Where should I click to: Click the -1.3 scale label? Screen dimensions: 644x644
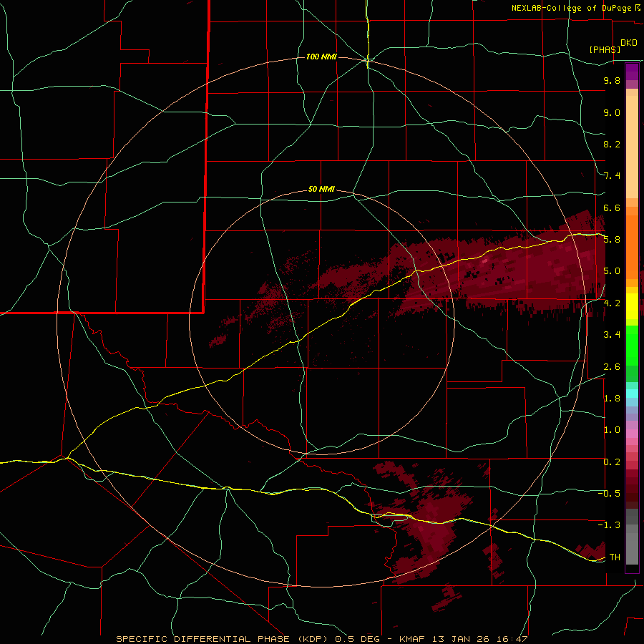click(x=609, y=525)
